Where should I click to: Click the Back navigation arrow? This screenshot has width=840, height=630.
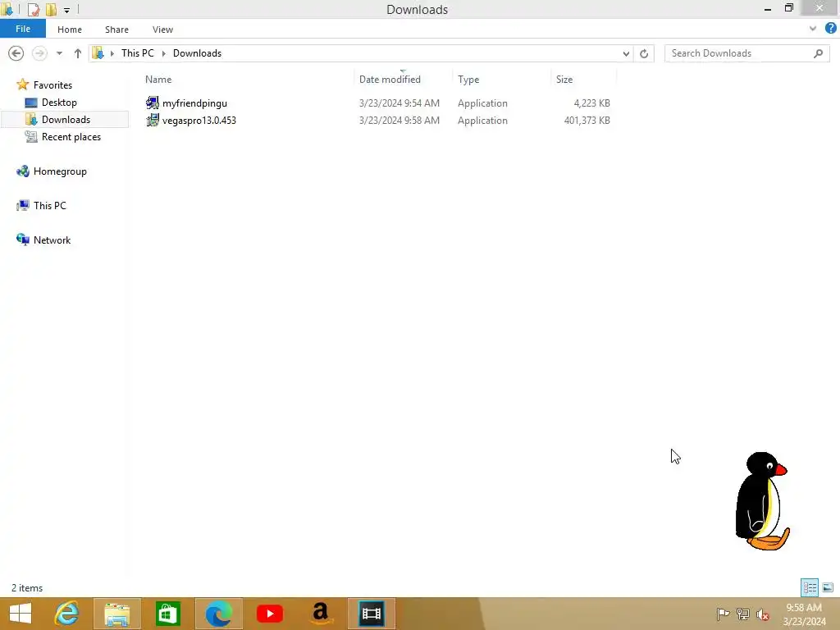16,53
